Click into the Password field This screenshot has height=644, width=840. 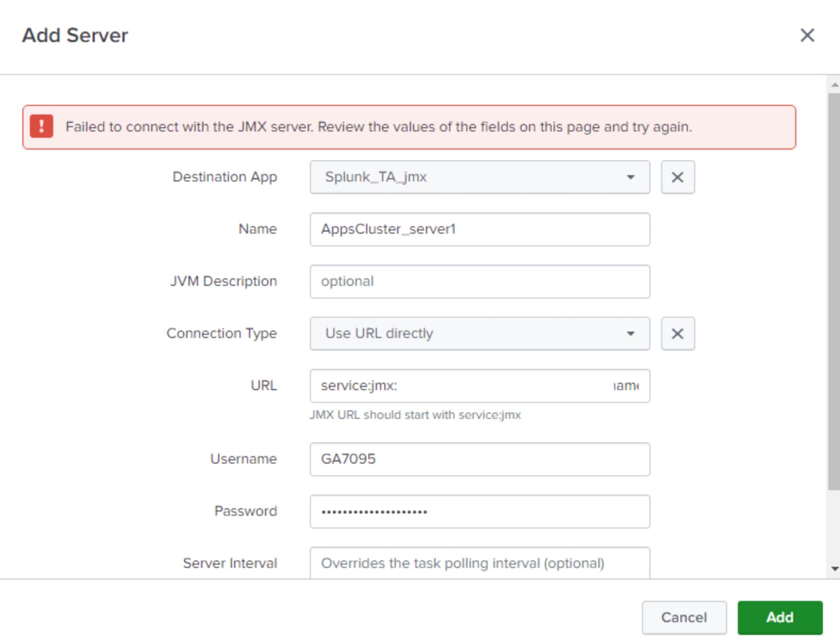click(480, 511)
